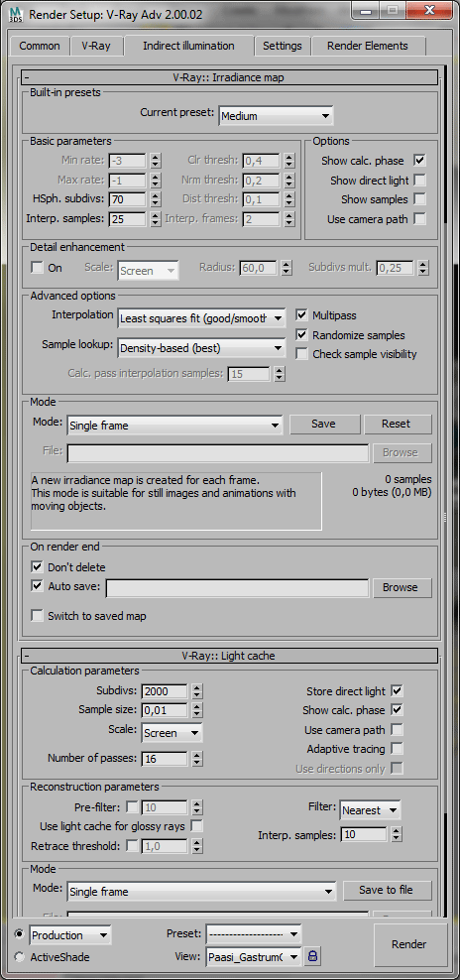Click the HSph. subdivs spinner arrows
460x980 pixels.
(156, 199)
